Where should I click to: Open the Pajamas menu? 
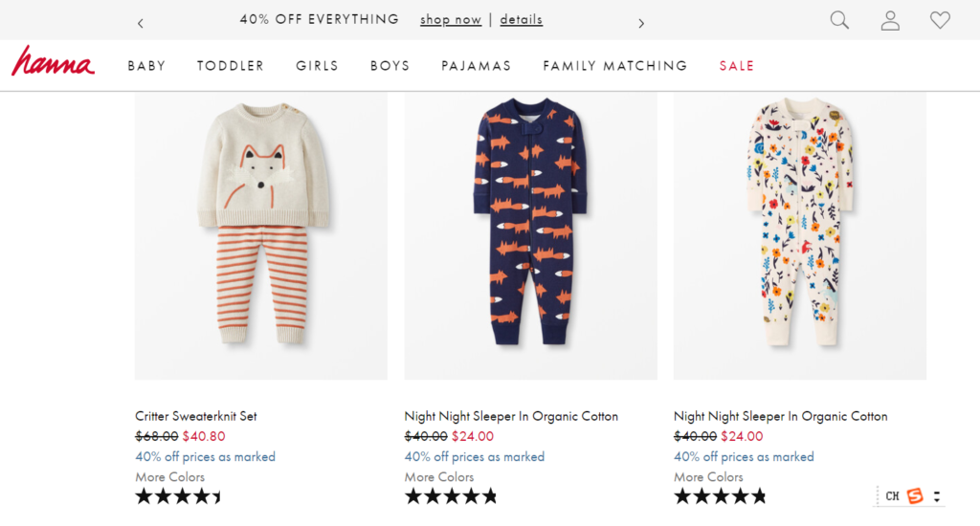tap(477, 66)
